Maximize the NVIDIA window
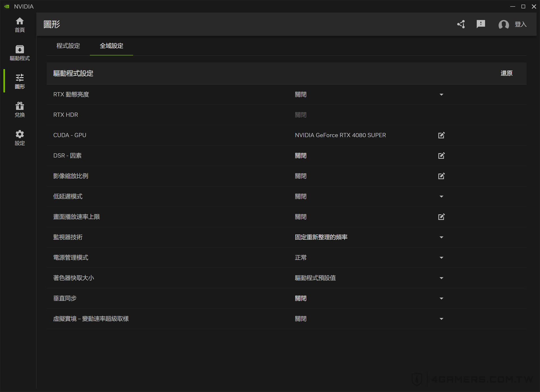The width and height of the screenshot is (540, 392). (x=523, y=6)
